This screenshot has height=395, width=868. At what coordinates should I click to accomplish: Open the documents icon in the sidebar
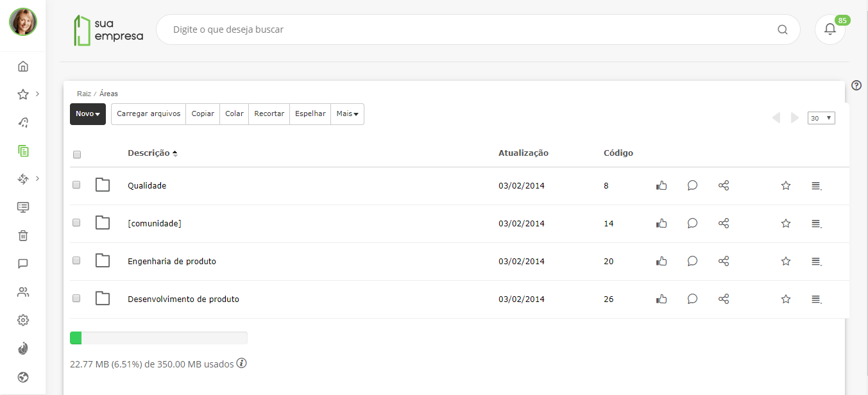pyautogui.click(x=23, y=151)
